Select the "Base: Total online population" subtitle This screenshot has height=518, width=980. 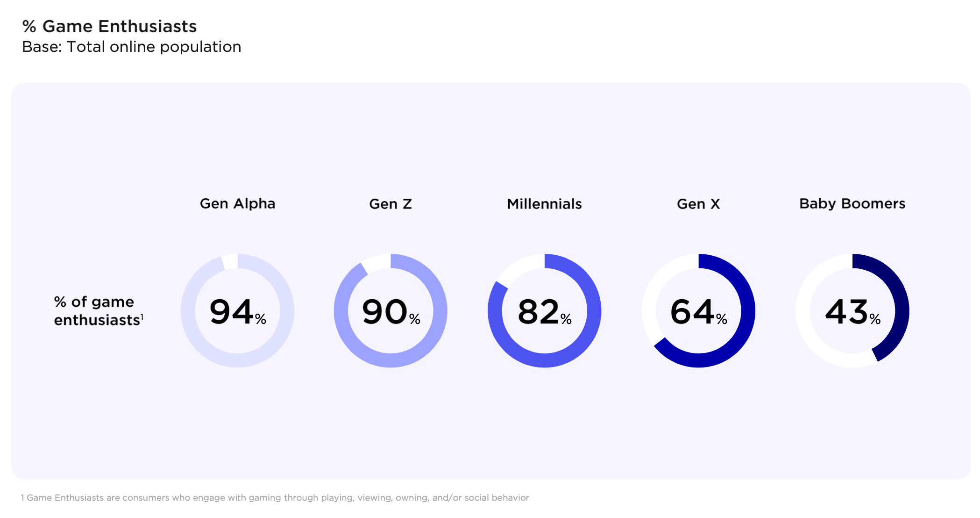[131, 47]
